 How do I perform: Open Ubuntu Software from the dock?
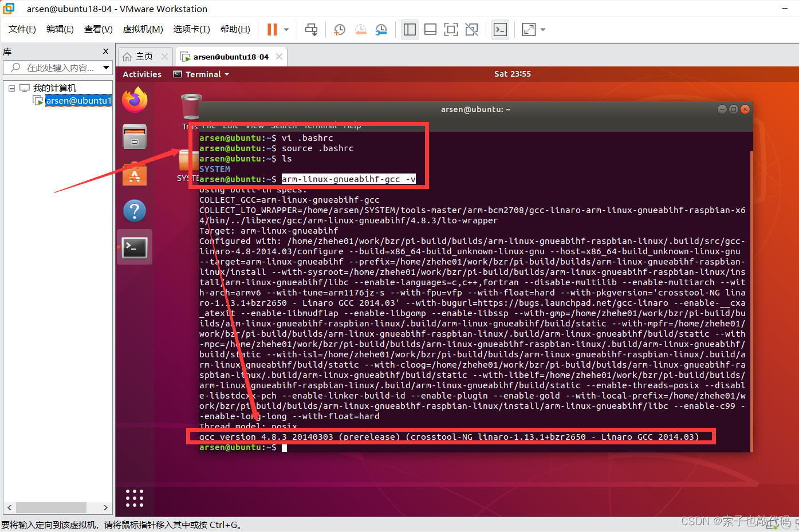[x=135, y=174]
